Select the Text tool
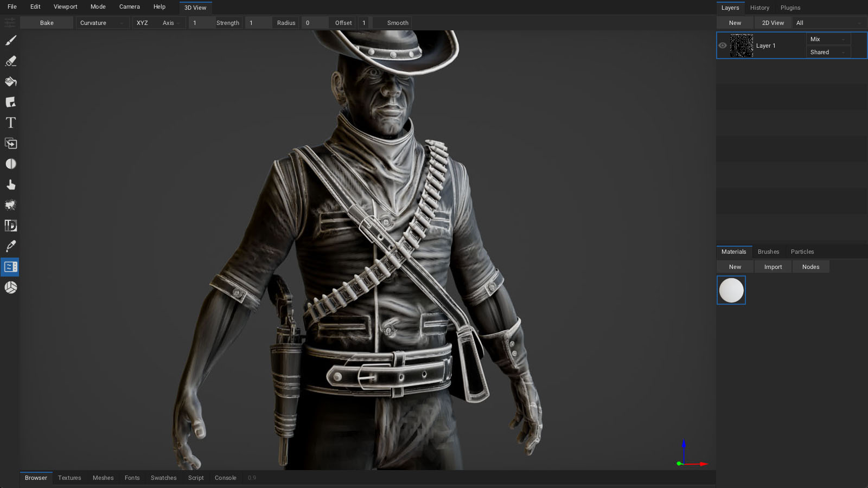 [x=11, y=123]
